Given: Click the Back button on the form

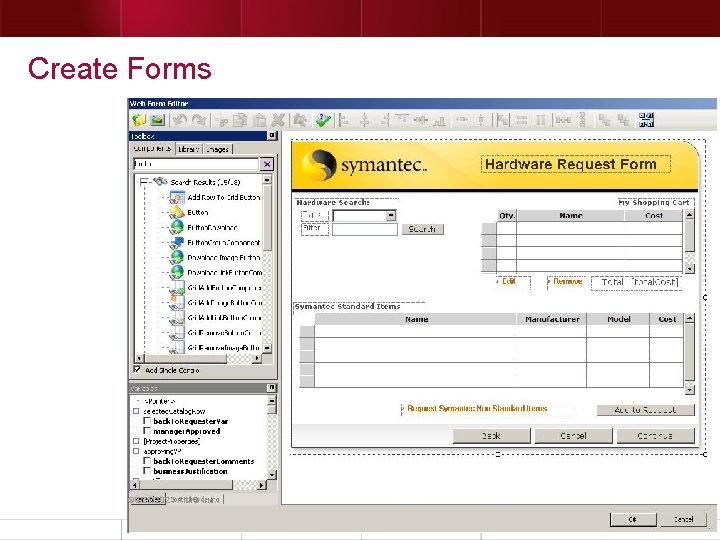Looking at the screenshot, I should (x=491, y=435).
